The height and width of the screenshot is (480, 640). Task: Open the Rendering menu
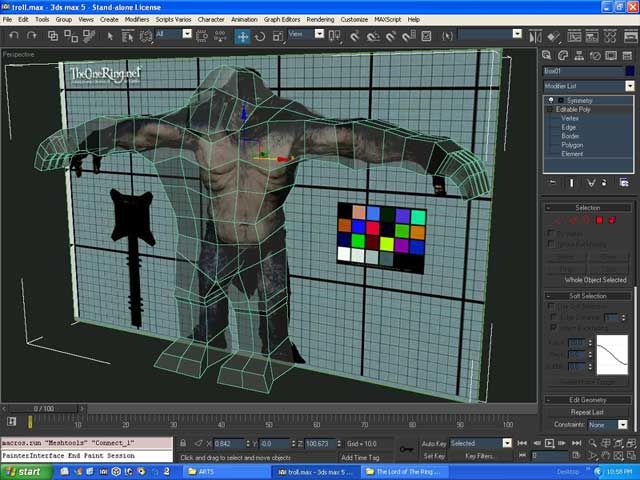point(320,20)
